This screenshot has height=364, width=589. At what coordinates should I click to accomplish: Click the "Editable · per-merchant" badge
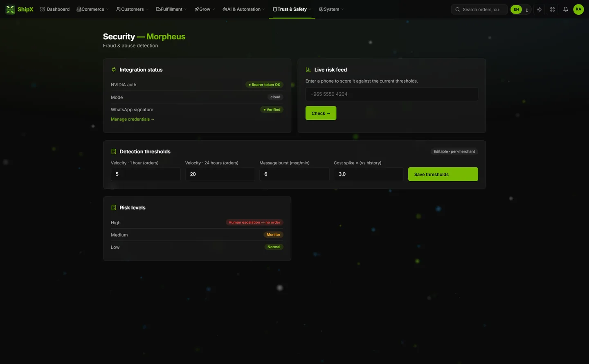(454, 151)
